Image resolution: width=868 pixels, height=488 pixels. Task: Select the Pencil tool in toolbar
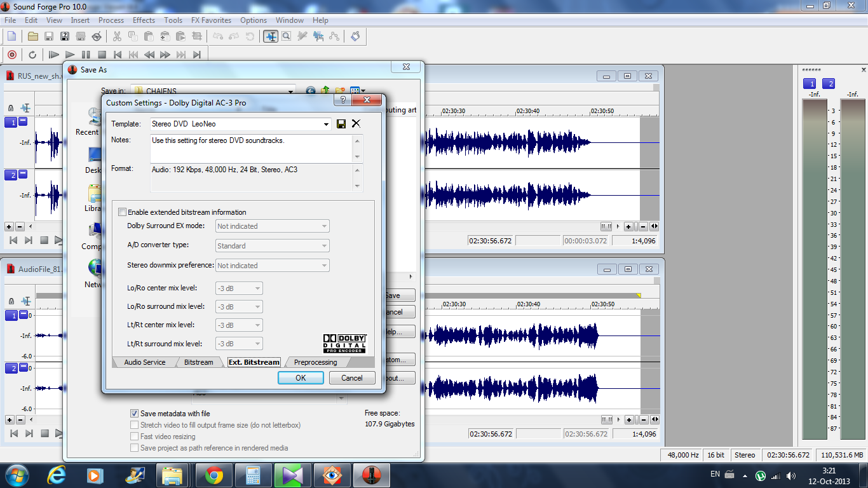coord(302,36)
